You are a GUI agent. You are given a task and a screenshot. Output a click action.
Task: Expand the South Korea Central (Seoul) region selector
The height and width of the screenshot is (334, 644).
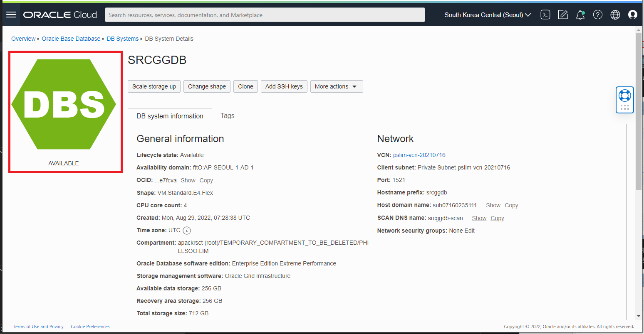pyautogui.click(x=488, y=15)
